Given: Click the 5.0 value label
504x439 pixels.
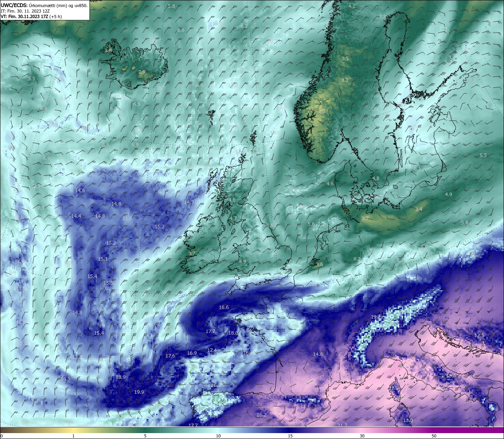Looking at the screenshot, I should (x=424, y=246).
